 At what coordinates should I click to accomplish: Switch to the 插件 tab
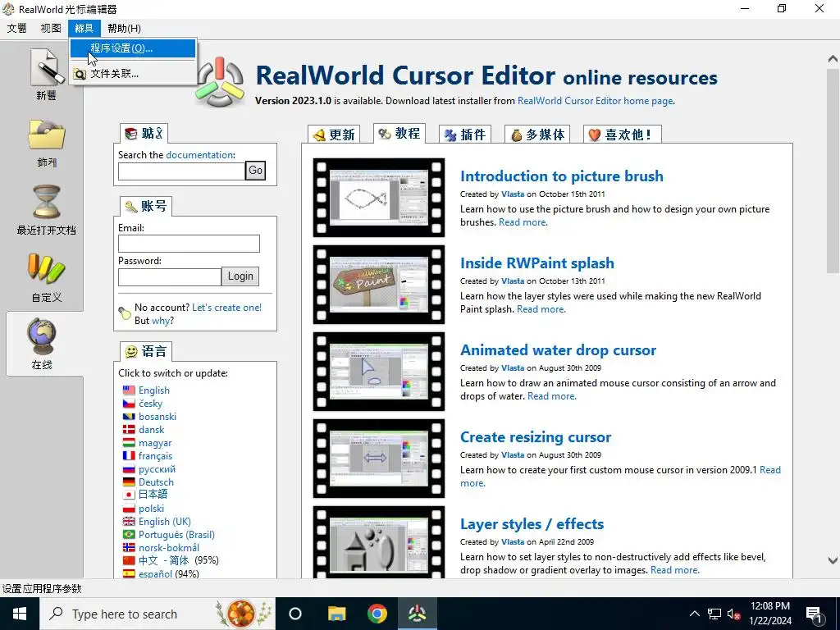[x=465, y=135]
